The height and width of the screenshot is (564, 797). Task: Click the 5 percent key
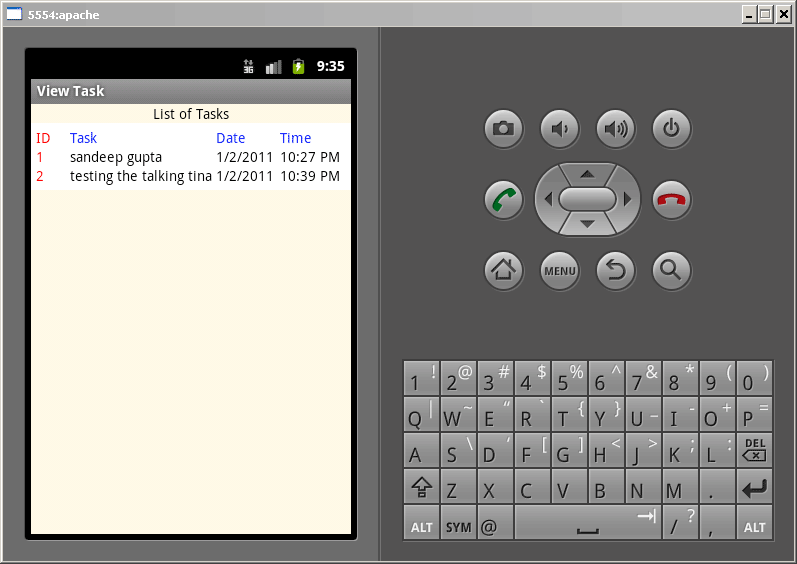(x=569, y=378)
